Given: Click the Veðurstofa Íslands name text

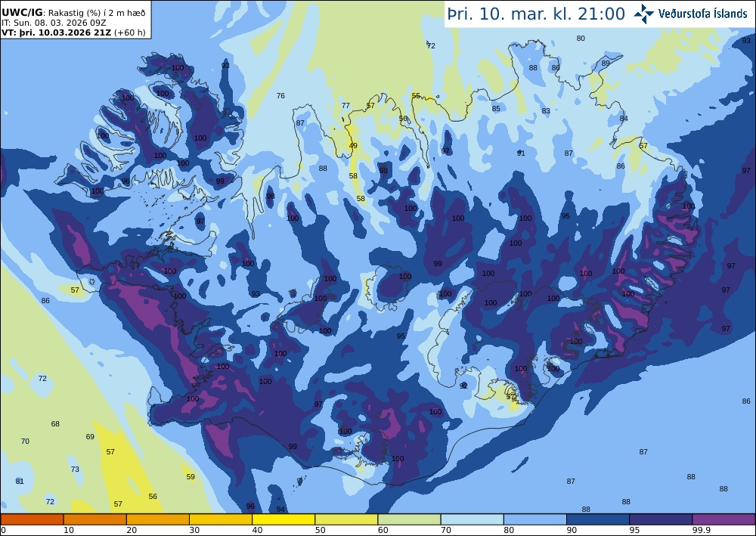Looking at the screenshot, I should 702,14.
